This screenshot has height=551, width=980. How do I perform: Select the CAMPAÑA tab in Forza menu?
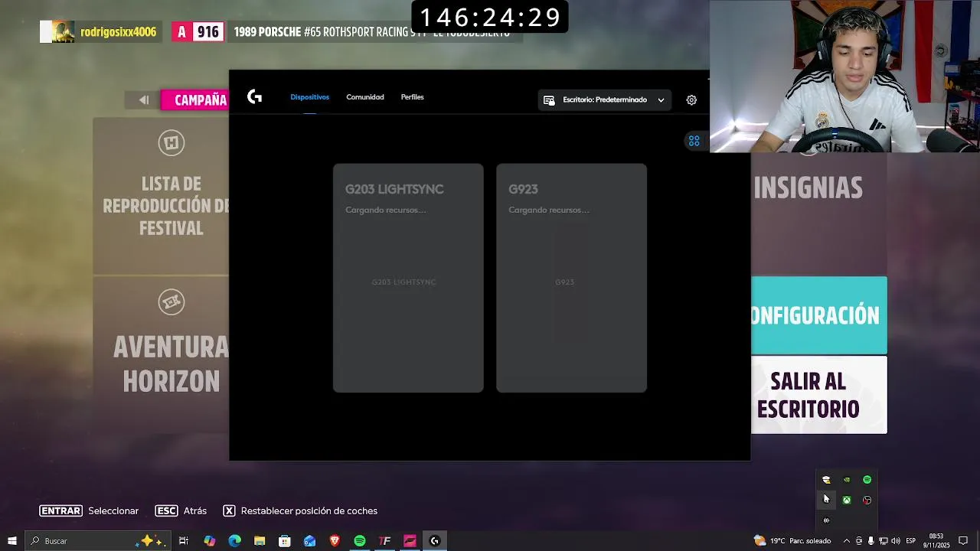coord(195,100)
